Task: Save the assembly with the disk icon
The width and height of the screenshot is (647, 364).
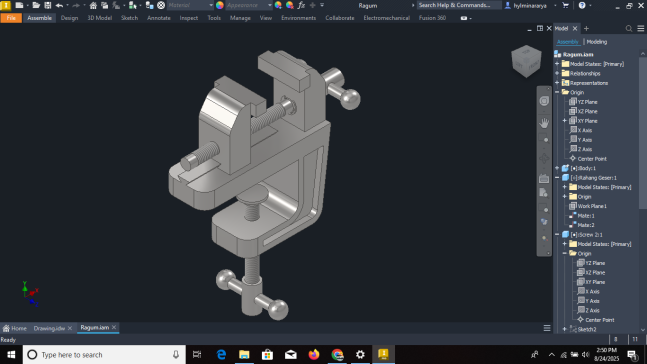Action: tap(48, 5)
